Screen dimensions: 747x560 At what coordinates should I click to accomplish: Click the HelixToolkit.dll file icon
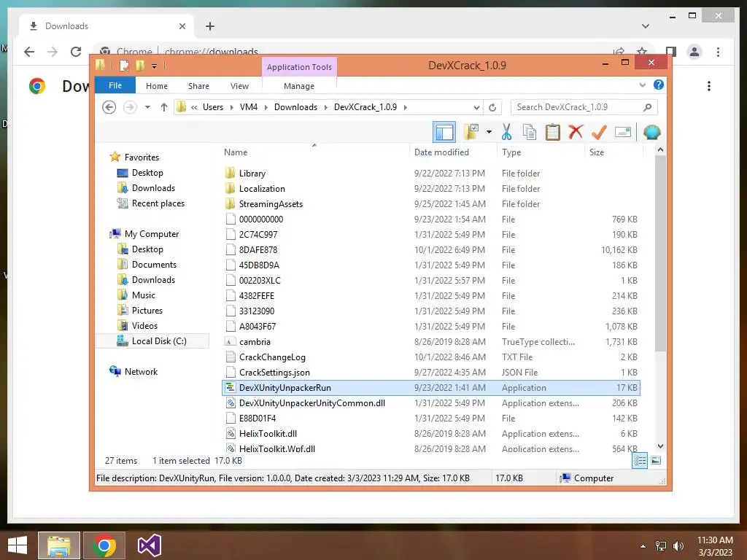pyautogui.click(x=230, y=433)
